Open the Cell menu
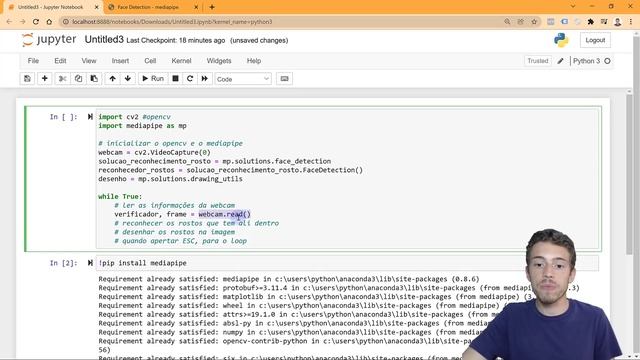640x360 pixels. [150, 61]
